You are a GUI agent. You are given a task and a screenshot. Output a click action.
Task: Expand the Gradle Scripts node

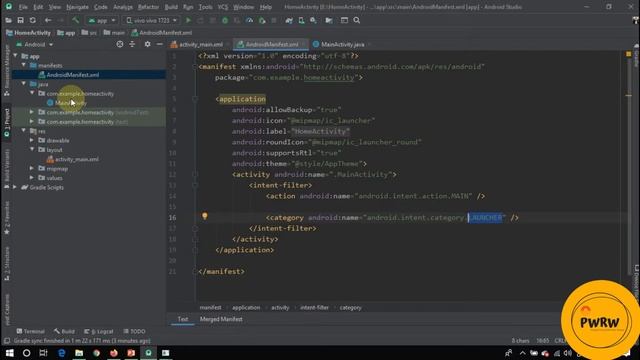16,187
